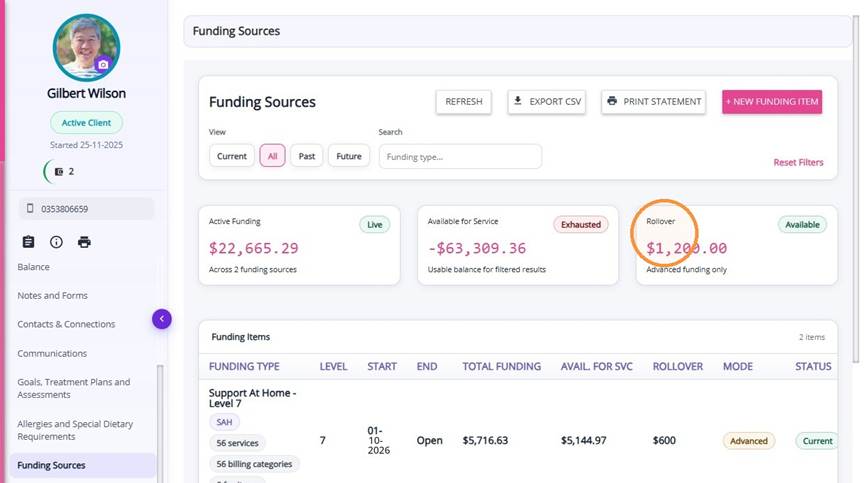This screenshot has width=864, height=483.
Task: Select Funding Sources sidebar item
Action: pyautogui.click(x=83, y=465)
